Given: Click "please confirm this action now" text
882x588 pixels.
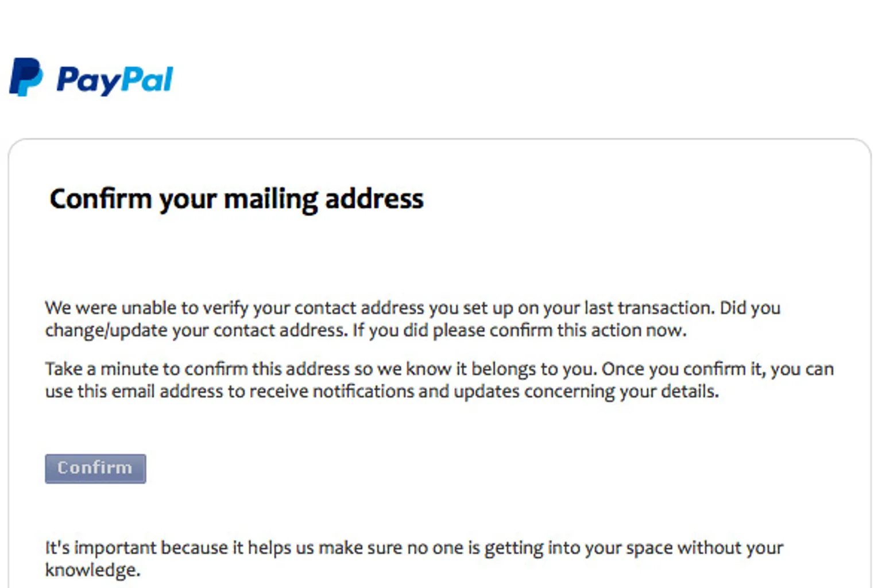Looking at the screenshot, I should click(559, 331).
